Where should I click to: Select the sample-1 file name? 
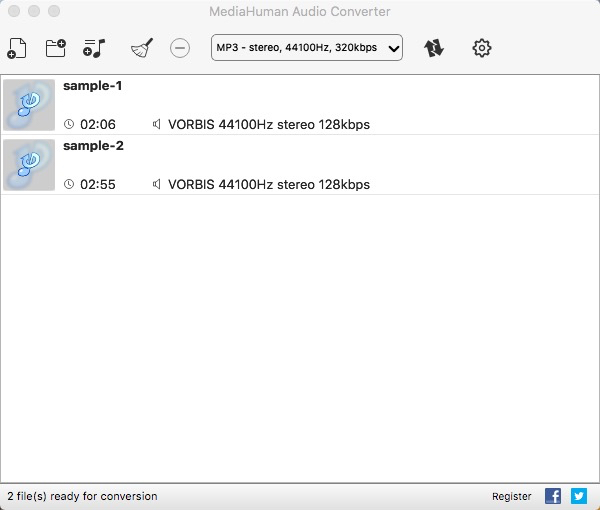93,86
